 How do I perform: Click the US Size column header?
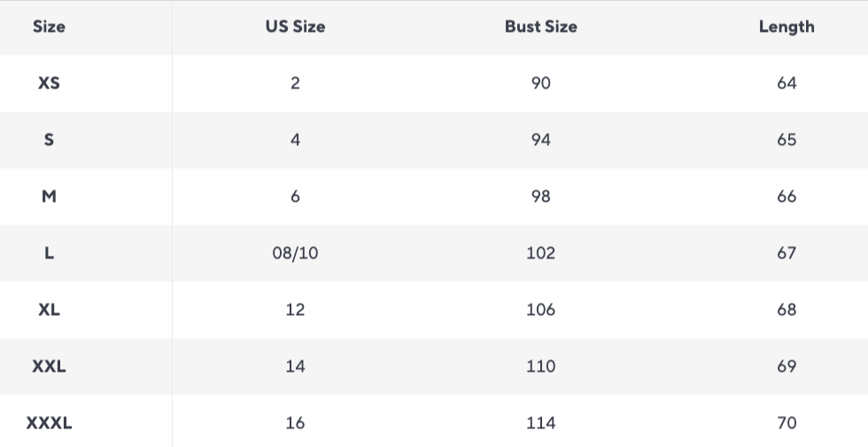295,27
